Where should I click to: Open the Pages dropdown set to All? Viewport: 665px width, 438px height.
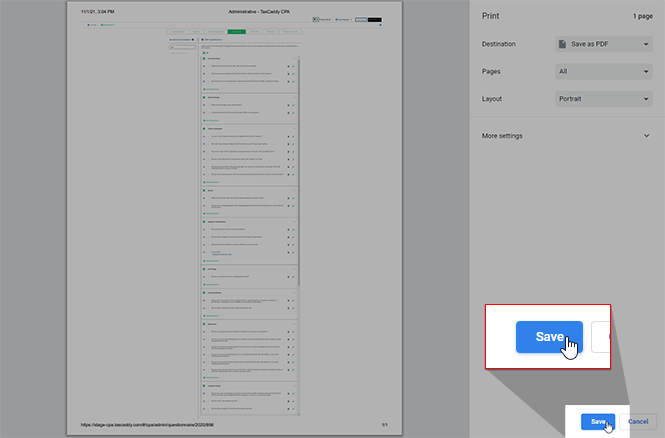pos(604,72)
